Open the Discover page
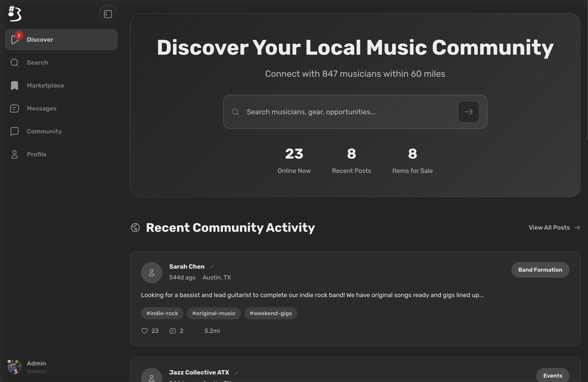This screenshot has width=588, height=382. [61, 39]
